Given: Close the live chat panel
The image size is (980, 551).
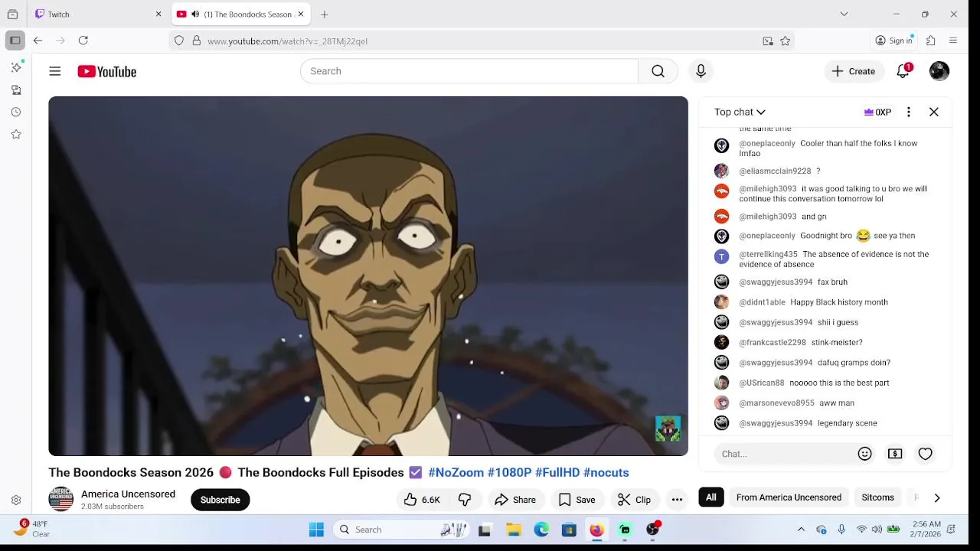Looking at the screenshot, I should click(934, 112).
